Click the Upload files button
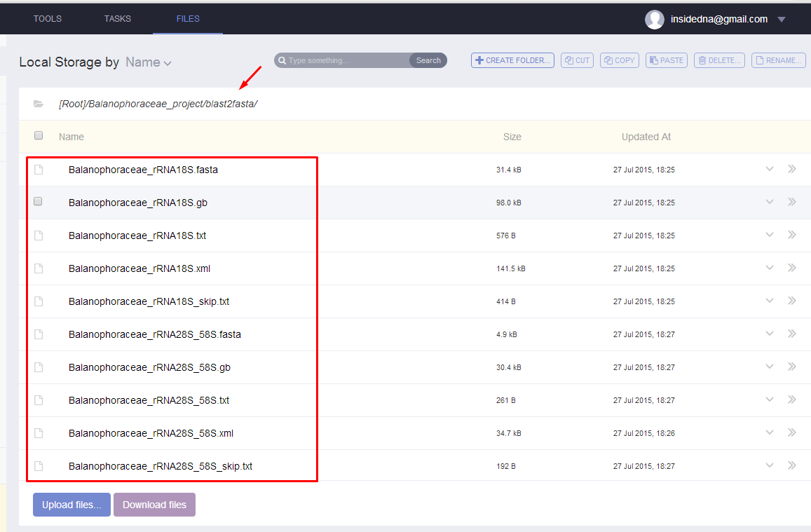 coord(72,505)
